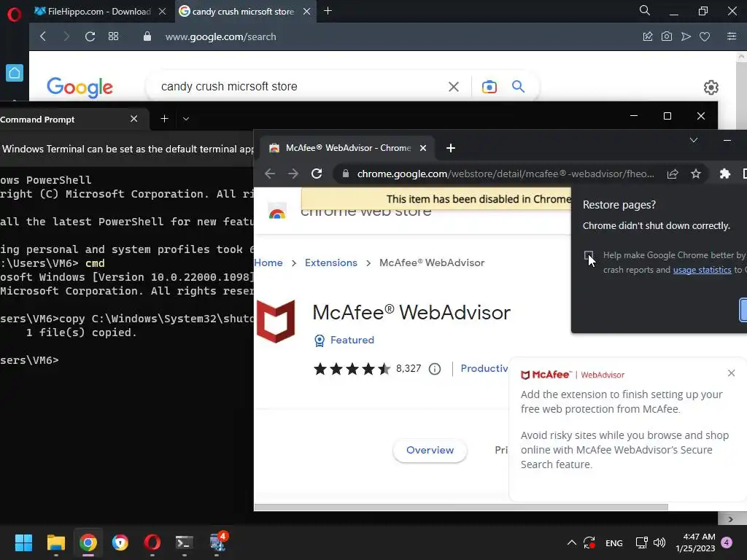Click the Opera logo menu icon
This screenshot has width=747, height=560.
pyautogui.click(x=15, y=15)
